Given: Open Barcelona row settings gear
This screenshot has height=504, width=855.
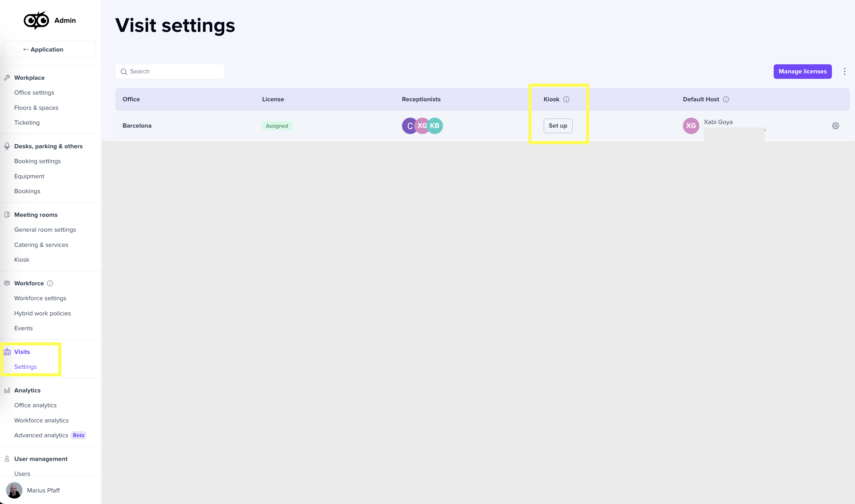Looking at the screenshot, I should (835, 126).
